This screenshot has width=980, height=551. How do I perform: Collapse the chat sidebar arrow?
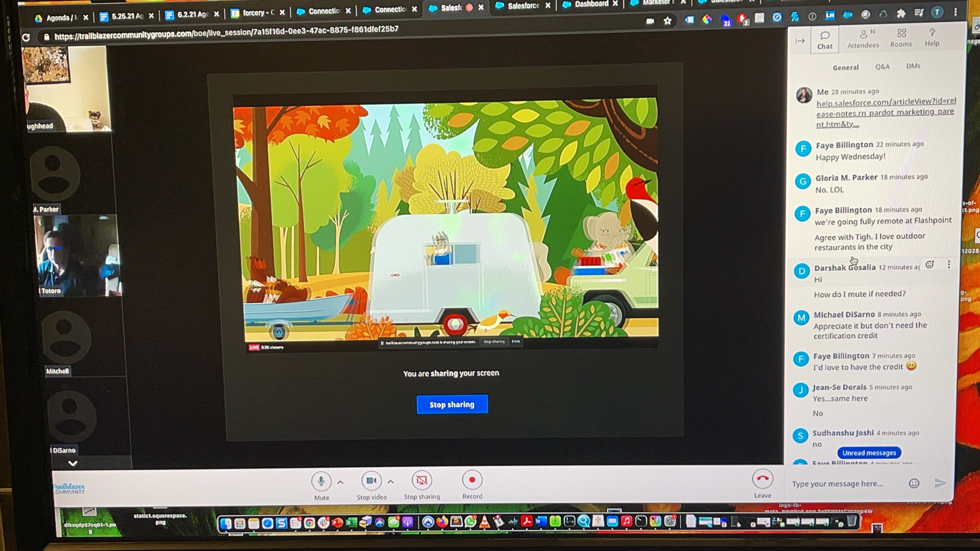[x=800, y=41]
